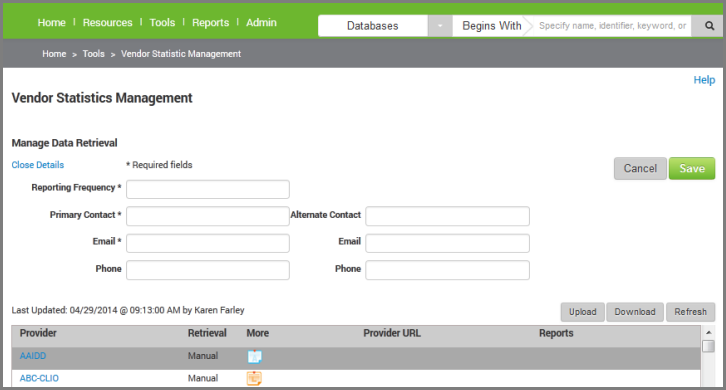Image resolution: width=726 pixels, height=390 pixels.
Task: Click the search magnifier icon
Action: 708,26
